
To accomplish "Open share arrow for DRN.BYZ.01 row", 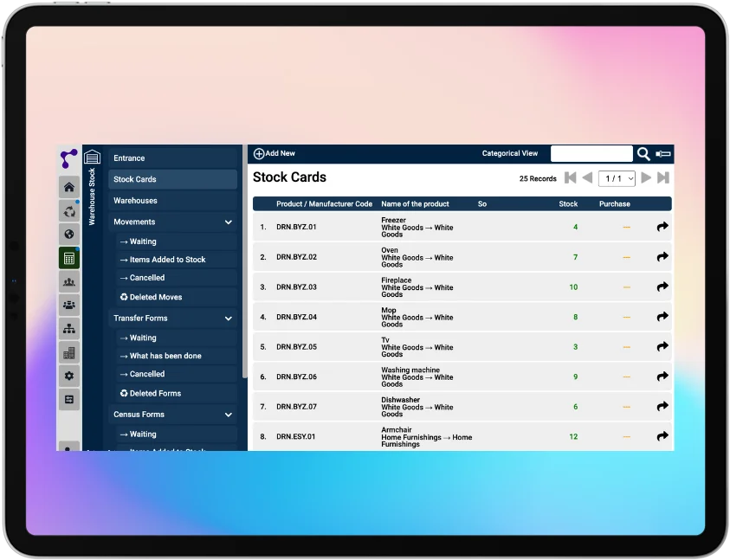I will point(662,227).
